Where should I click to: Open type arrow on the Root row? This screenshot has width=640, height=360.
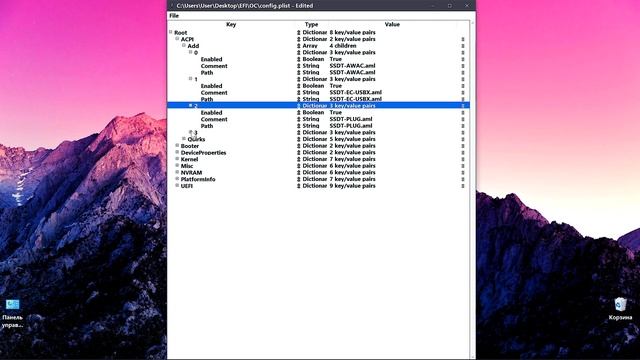pyautogui.click(x=299, y=32)
